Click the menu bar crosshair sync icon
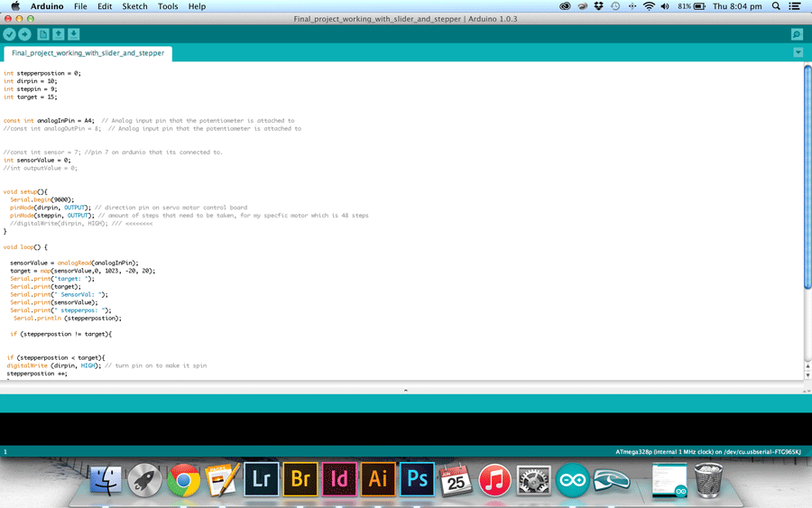This screenshot has height=508, width=812. tap(632, 6)
